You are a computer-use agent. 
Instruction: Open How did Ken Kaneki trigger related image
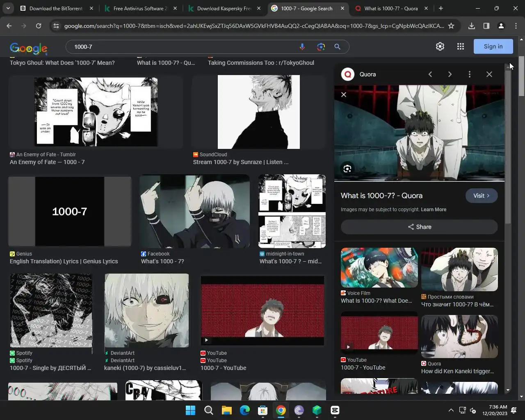[x=459, y=337]
